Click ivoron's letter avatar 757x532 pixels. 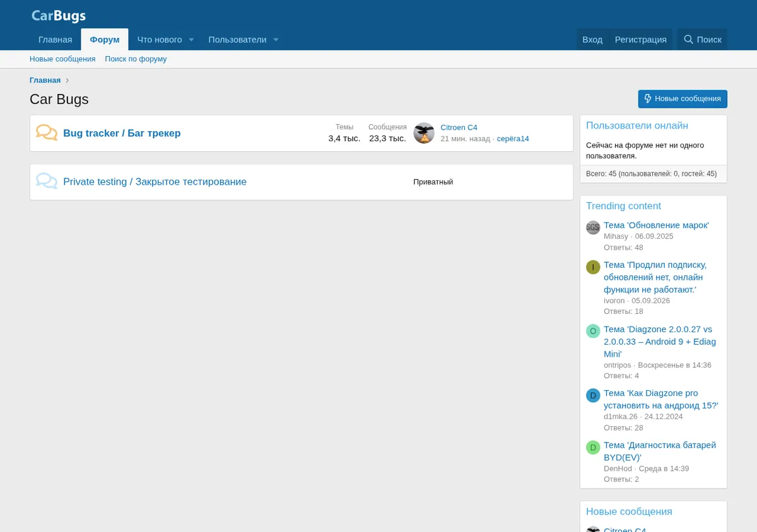tap(593, 267)
